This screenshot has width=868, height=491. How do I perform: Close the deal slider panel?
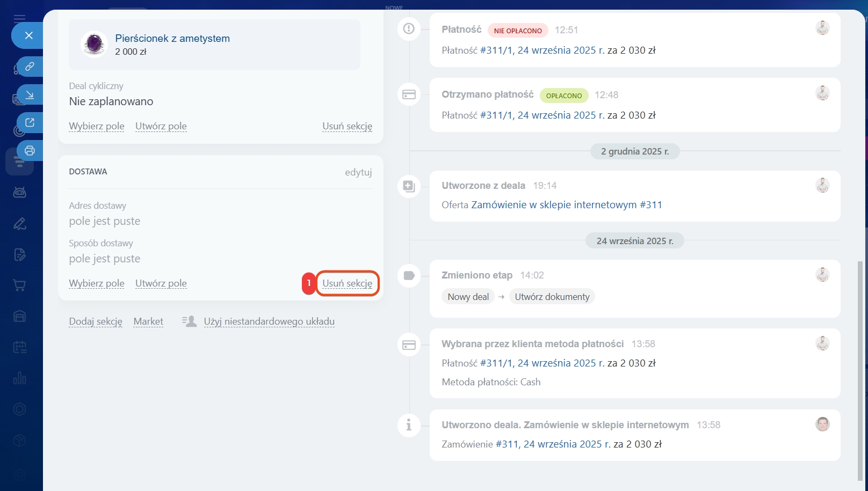click(29, 35)
